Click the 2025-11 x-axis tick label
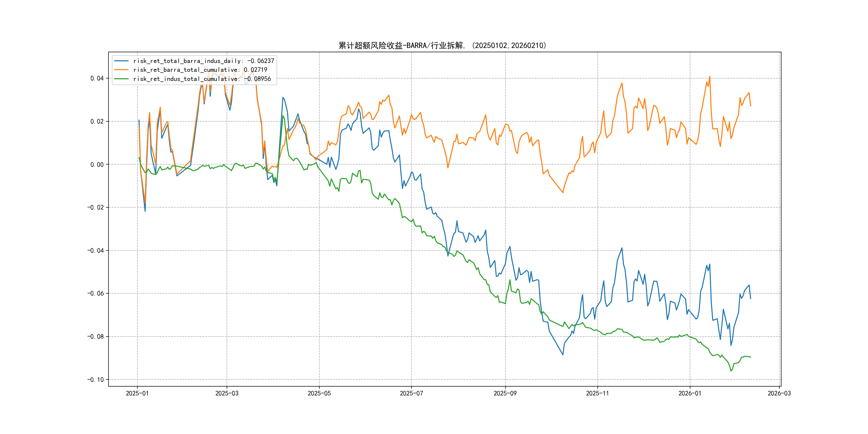The image size is (868, 434). tap(597, 394)
